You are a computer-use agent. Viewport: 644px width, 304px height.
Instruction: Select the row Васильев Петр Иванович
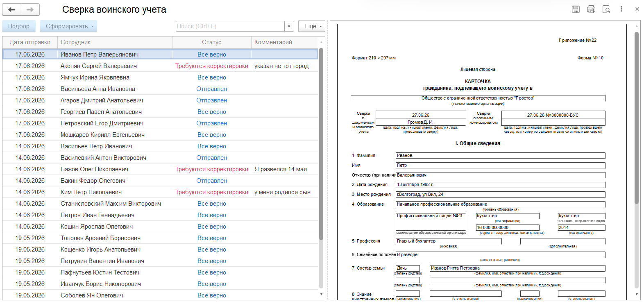[x=160, y=146]
